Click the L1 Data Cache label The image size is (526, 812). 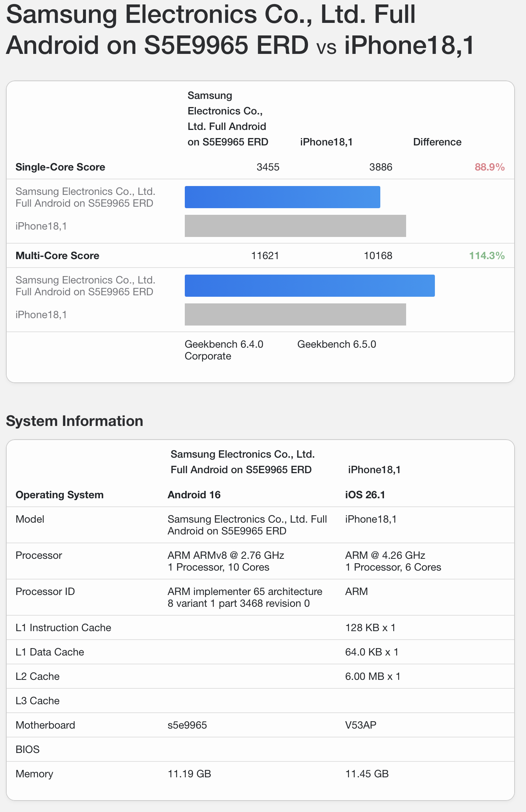tap(50, 652)
